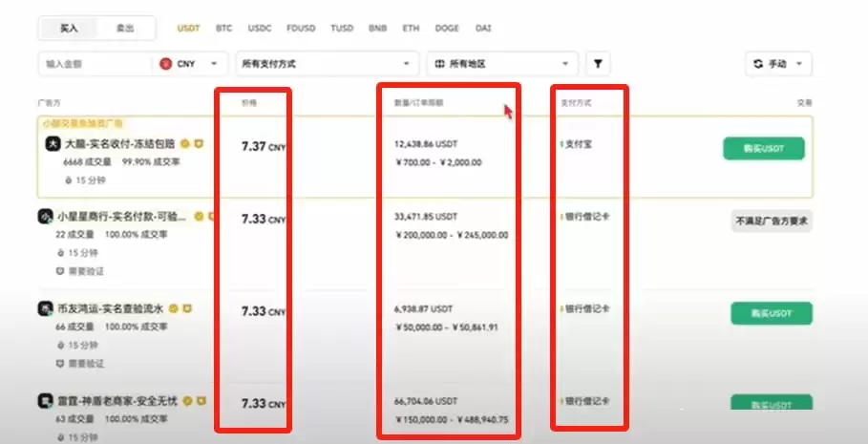Open the 手动 refresh mode dropdown

click(778, 64)
